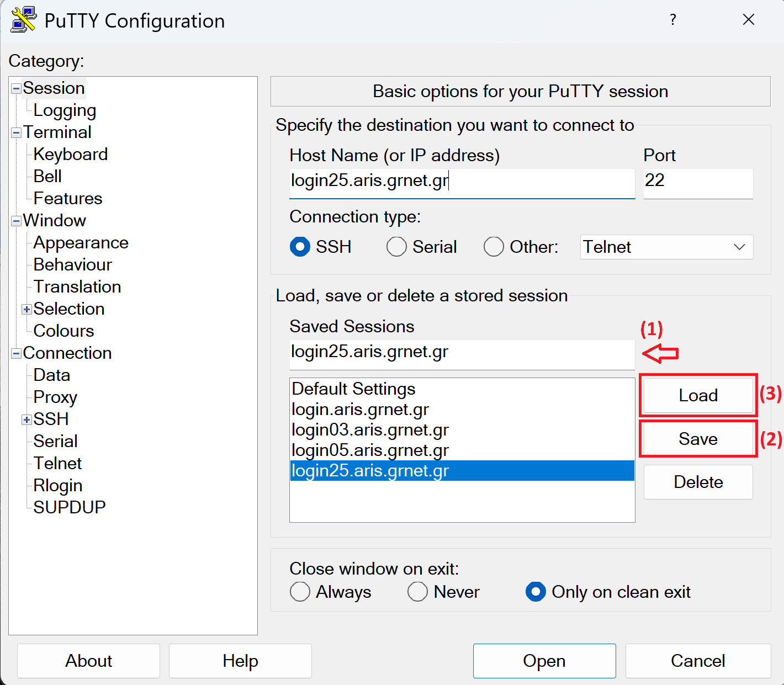Image resolution: width=784 pixels, height=685 pixels.
Task: Select the Other connection type radio
Action: (494, 247)
